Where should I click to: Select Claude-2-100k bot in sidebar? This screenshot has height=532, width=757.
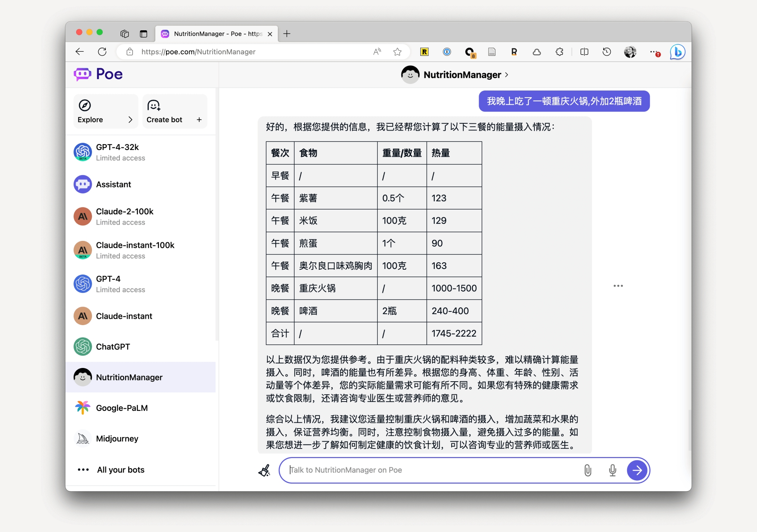[124, 216]
